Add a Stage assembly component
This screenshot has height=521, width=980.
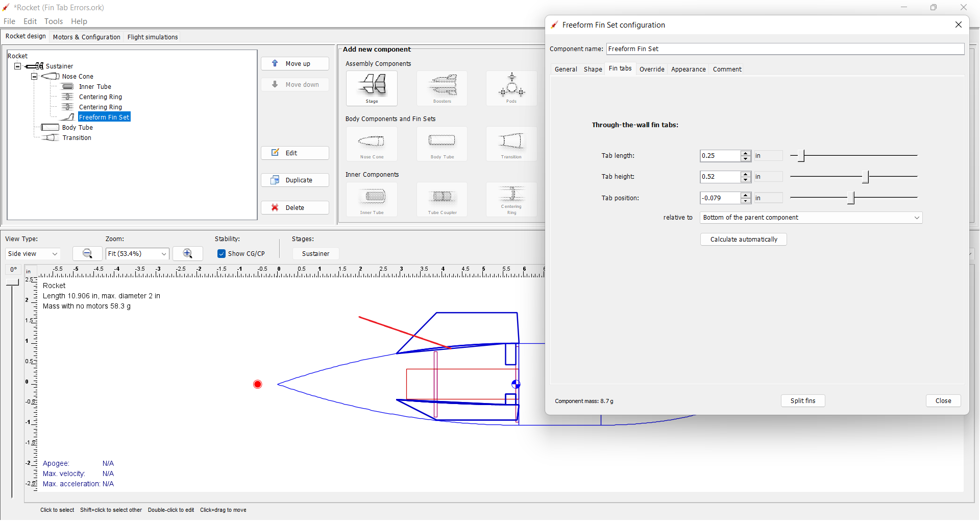(x=372, y=88)
